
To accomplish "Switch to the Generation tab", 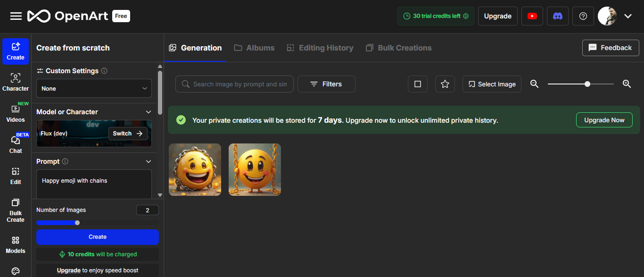I will coord(195,48).
